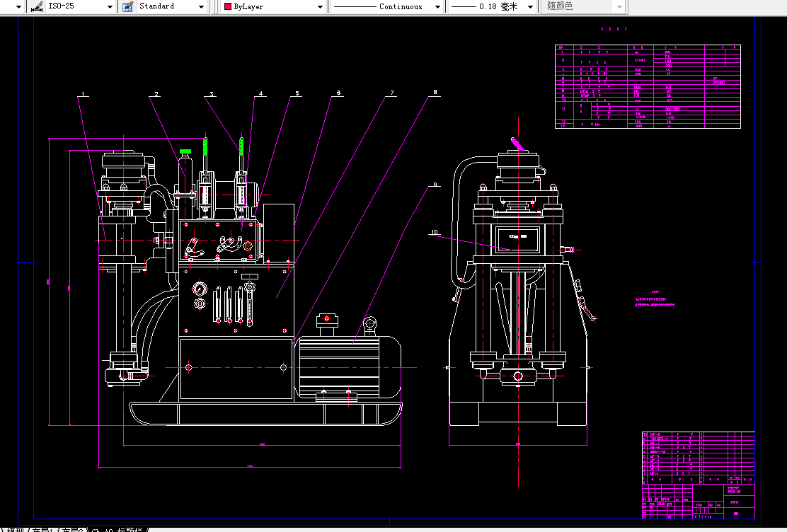
Task: Select part callout number 3 in drawing
Action: click(212, 94)
